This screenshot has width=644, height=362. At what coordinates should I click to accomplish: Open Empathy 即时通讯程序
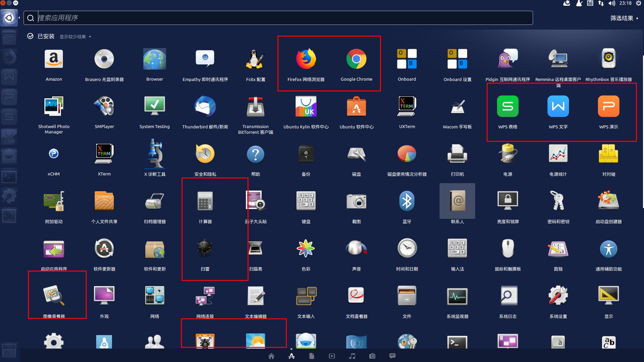205,59
